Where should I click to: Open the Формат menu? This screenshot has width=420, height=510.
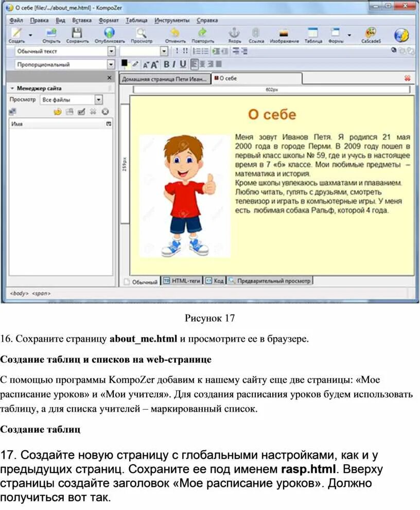(109, 20)
